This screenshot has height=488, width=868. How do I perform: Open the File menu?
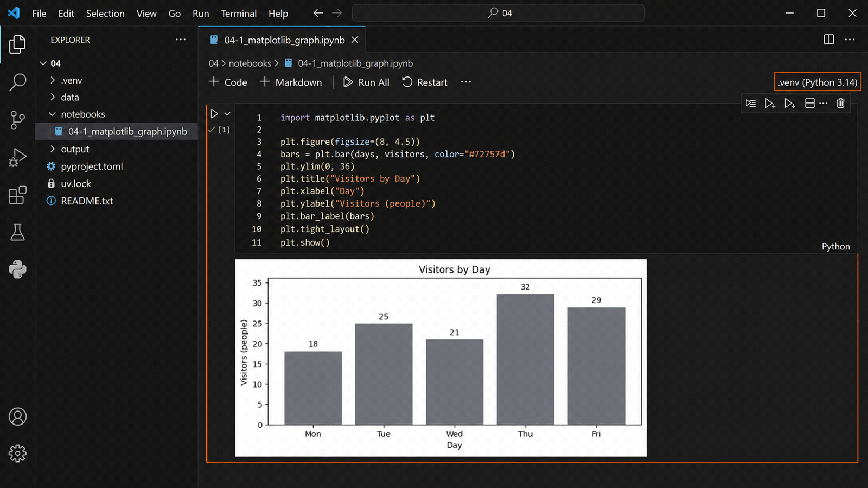point(39,14)
